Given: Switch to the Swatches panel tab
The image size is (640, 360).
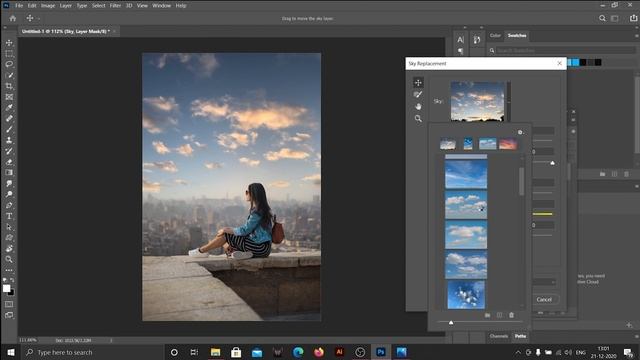Looking at the screenshot, I should click(517, 36).
